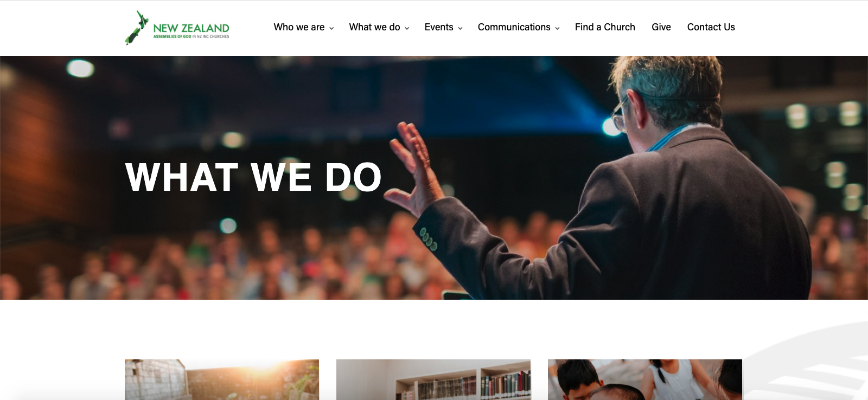
Task: Expand the Communications dropdown arrow
Action: (557, 28)
